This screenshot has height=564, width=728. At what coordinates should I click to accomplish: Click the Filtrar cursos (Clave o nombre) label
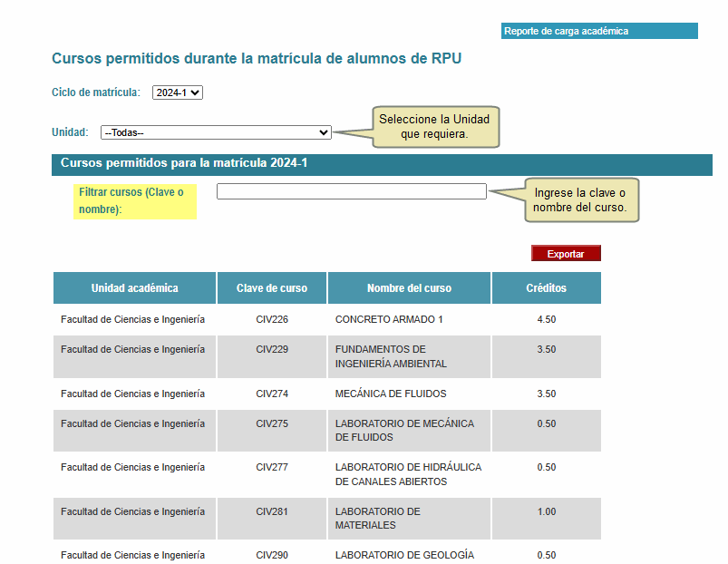pos(135,201)
